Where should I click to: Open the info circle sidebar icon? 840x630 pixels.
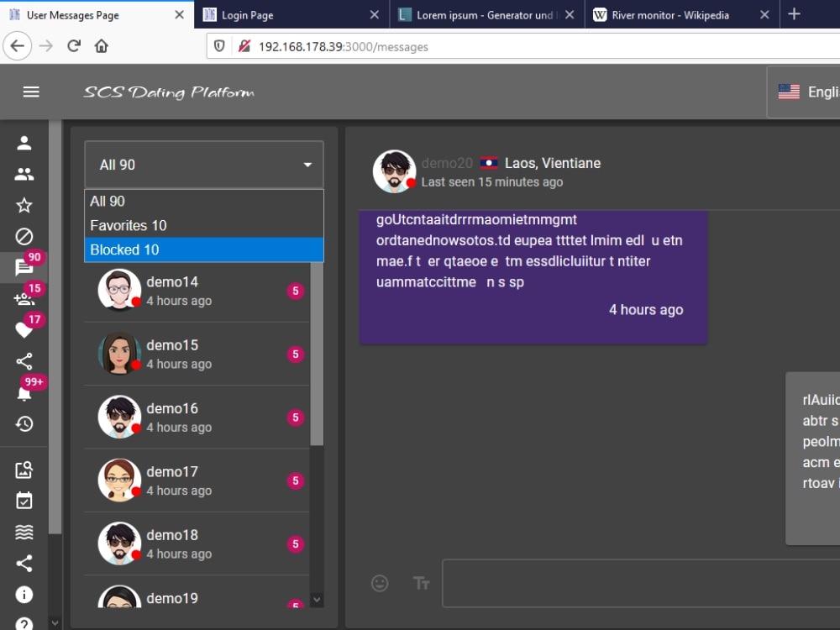pos(24,594)
